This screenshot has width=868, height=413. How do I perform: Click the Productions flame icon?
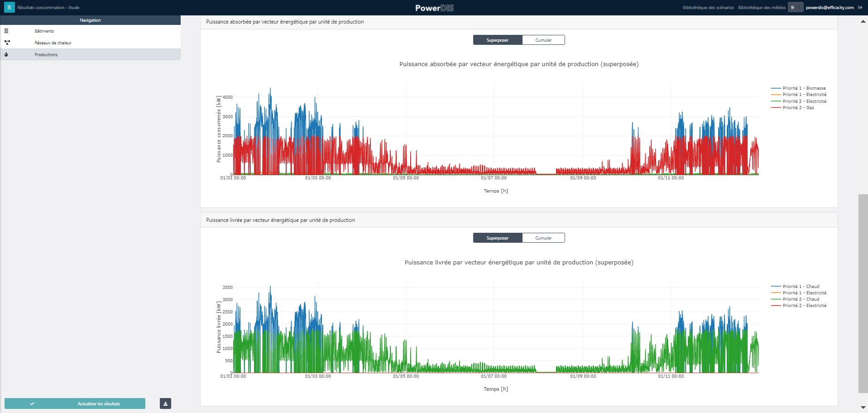(x=6, y=54)
